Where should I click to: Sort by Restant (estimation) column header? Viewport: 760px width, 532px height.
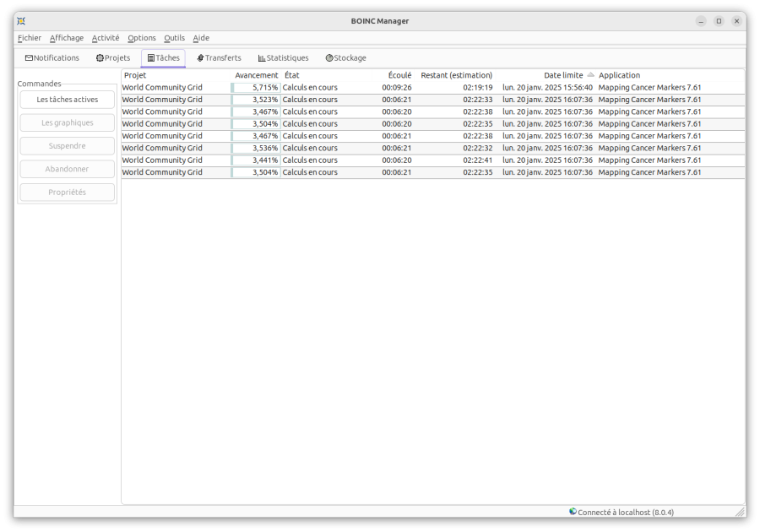pos(456,75)
